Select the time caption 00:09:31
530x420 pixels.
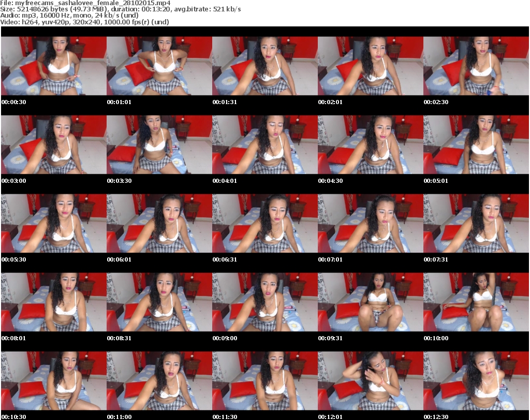point(330,338)
